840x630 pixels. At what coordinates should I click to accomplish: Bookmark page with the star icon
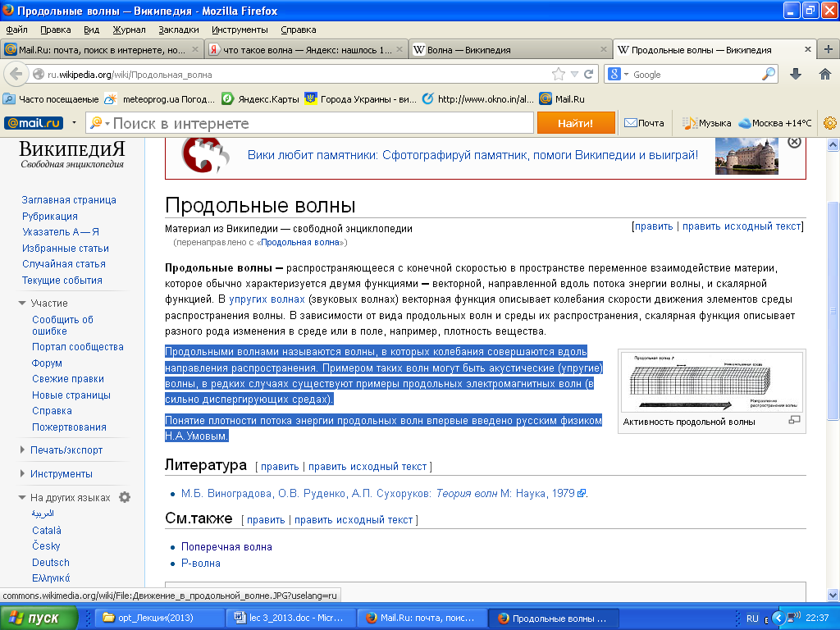pos(558,74)
